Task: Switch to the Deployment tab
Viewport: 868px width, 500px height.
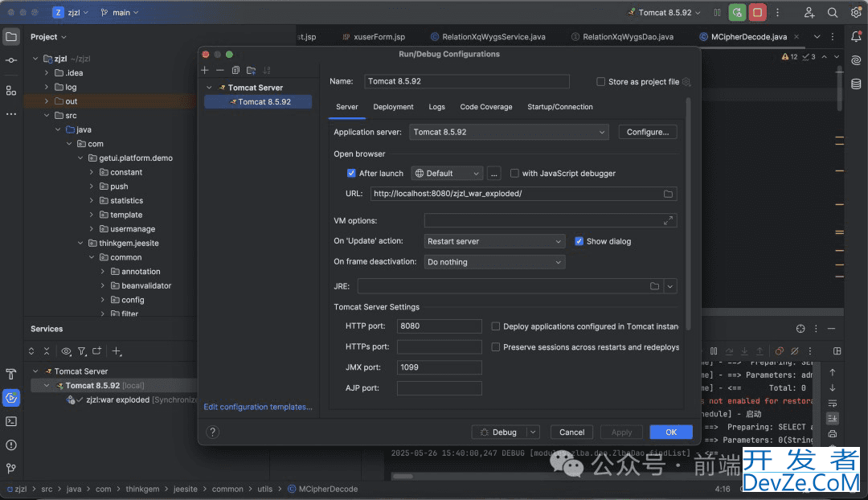Action: (393, 107)
